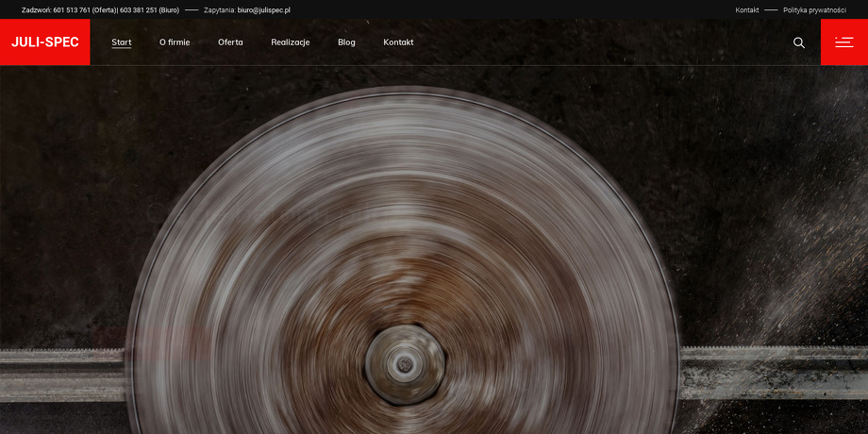Click phone number 603 381 251 (Biuro)

pyautogui.click(x=149, y=10)
